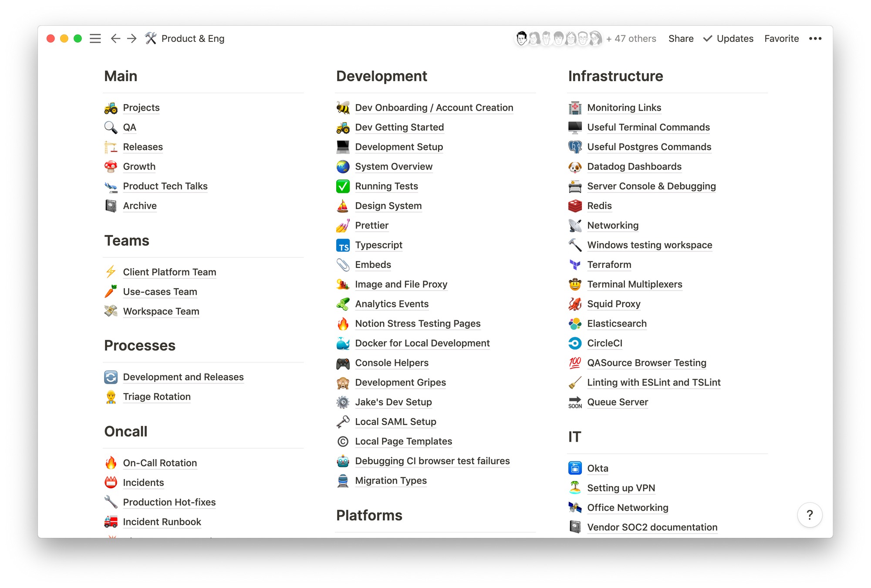Open Development Setup page

point(399,147)
